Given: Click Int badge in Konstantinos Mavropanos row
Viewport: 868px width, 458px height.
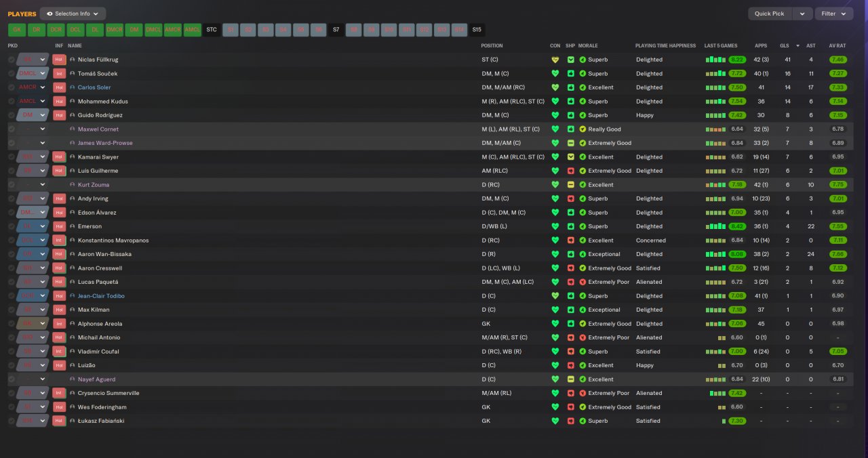Looking at the screenshot, I should tap(59, 241).
